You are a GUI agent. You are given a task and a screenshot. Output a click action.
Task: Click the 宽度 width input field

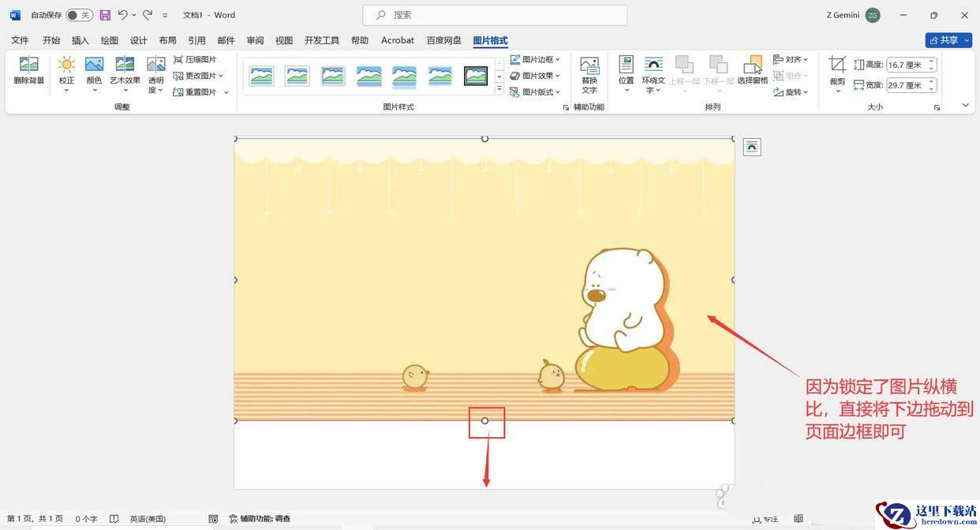(x=907, y=84)
